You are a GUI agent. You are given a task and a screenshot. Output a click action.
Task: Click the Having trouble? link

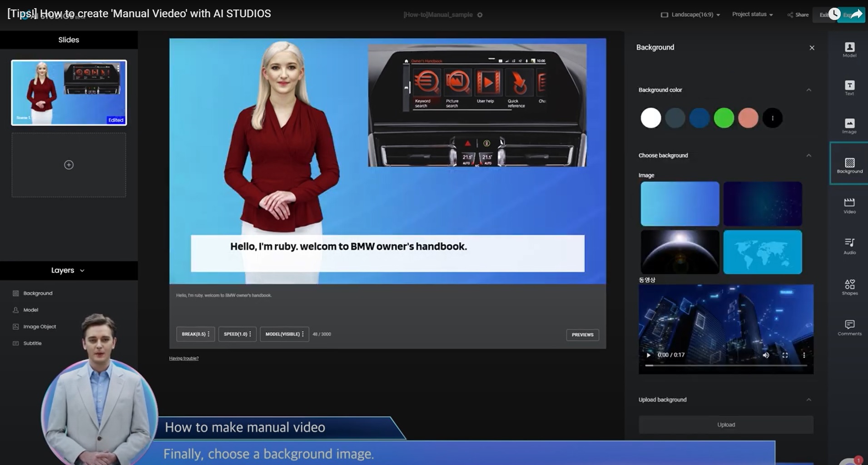(184, 358)
